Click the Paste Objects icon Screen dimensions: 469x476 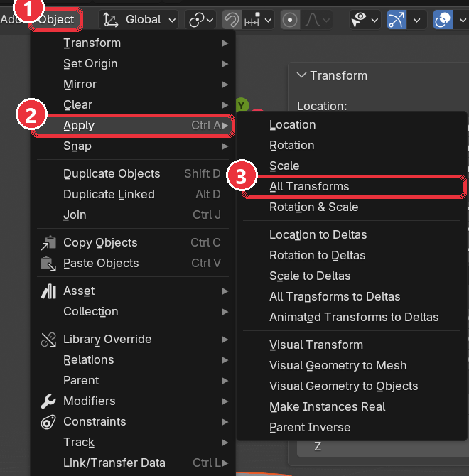pyautogui.click(x=48, y=263)
